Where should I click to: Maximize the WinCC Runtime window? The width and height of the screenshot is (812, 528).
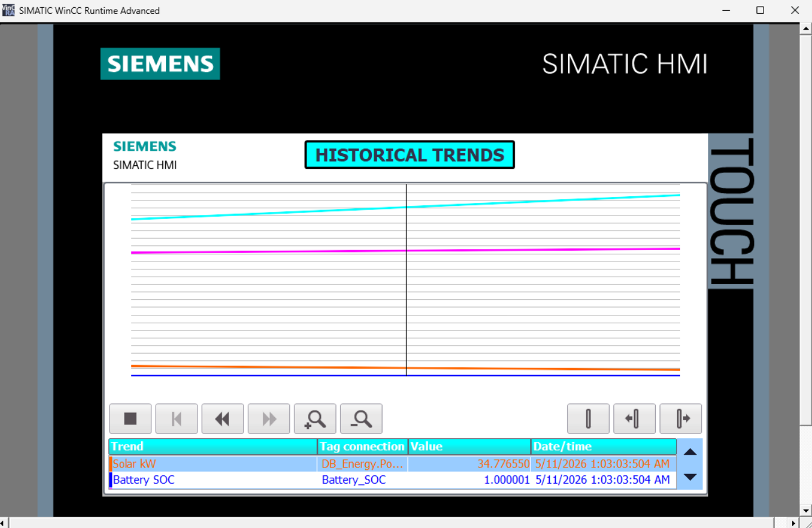(x=761, y=10)
